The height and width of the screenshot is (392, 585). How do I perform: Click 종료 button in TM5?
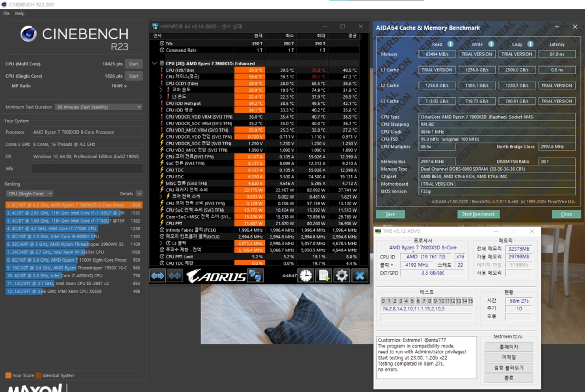click(x=509, y=378)
